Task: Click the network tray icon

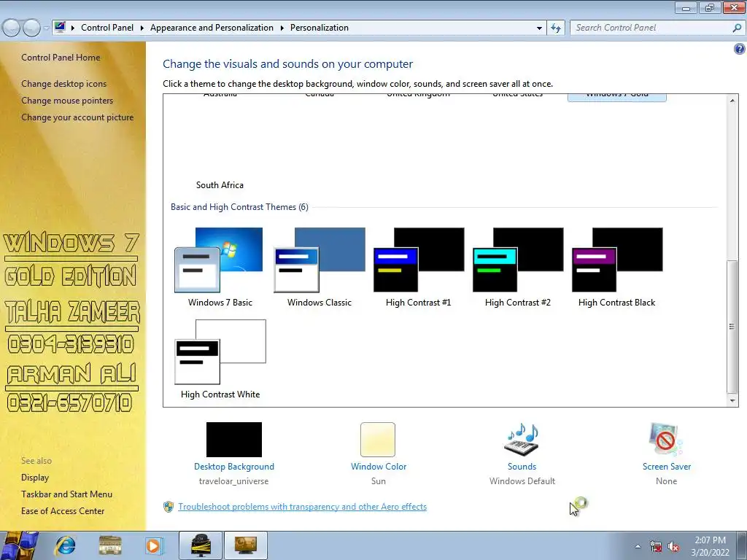Action: click(x=656, y=546)
